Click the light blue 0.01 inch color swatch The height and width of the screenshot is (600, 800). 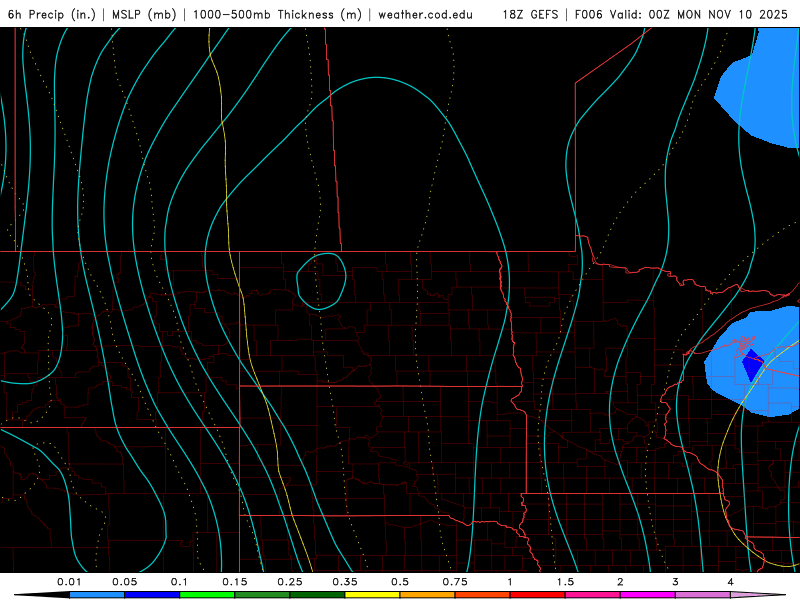tap(97, 595)
